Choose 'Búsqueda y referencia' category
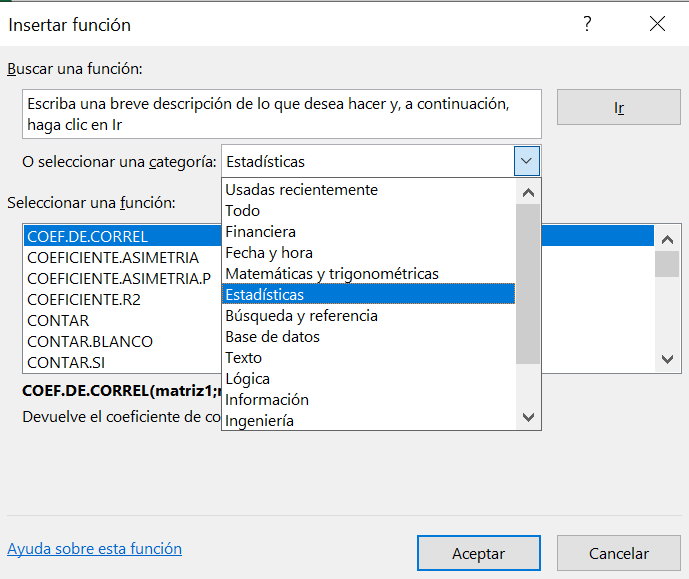This screenshot has width=689, height=579. (301, 315)
